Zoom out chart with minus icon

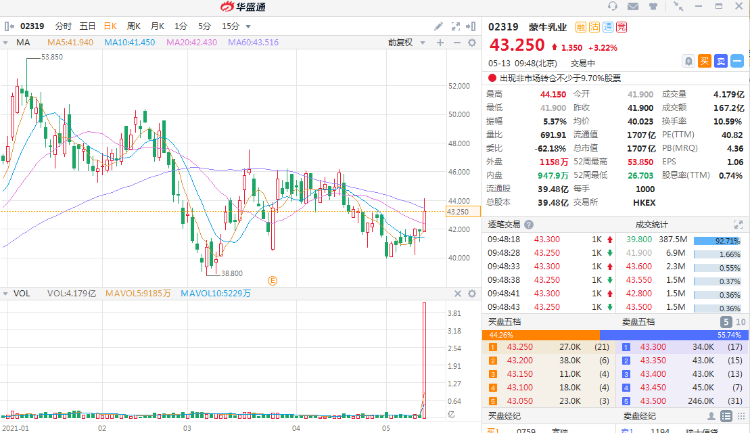coord(457,43)
